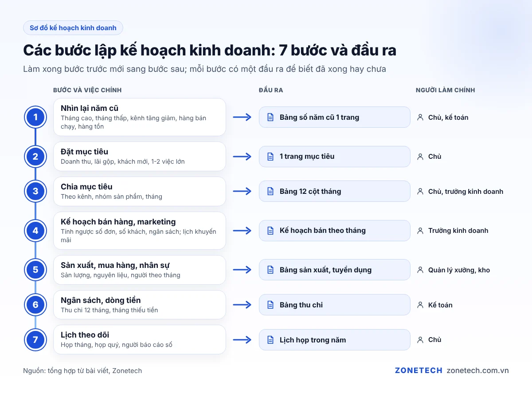Click the text Theo kênh, nhóm sản phẩm, tháng
Screen dimensions: 532x393
[111, 196]
